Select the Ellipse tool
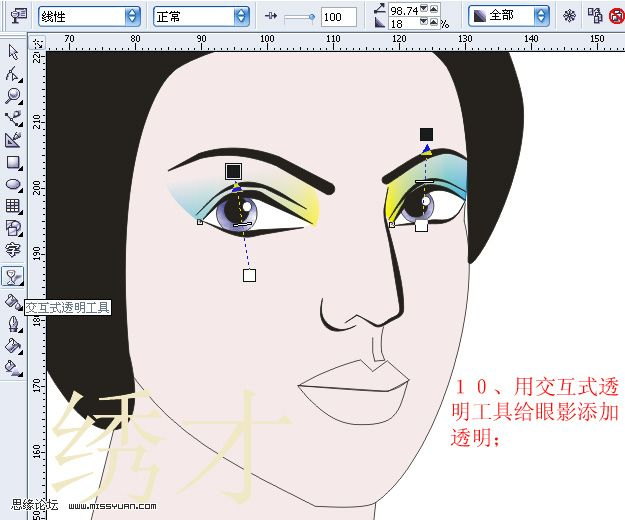 point(13,184)
